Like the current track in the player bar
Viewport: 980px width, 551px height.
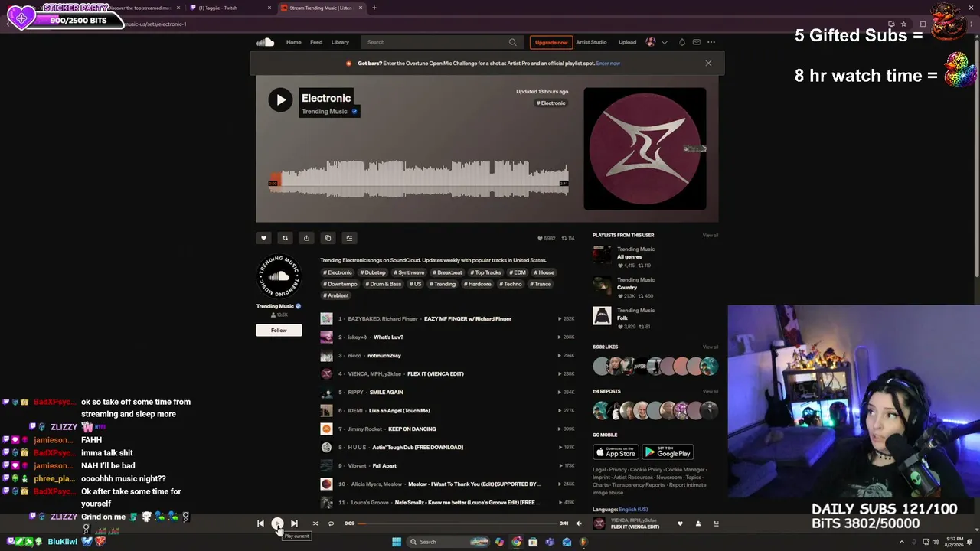tap(680, 523)
